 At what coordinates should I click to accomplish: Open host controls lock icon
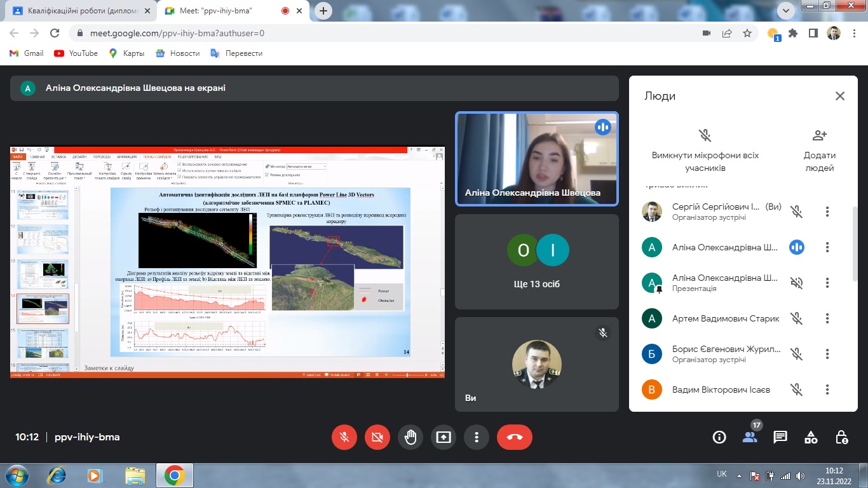point(841,437)
